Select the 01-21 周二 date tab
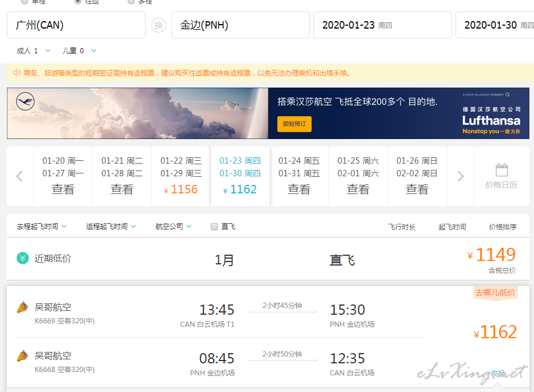Viewport: 534px width, 392px height. (x=122, y=176)
